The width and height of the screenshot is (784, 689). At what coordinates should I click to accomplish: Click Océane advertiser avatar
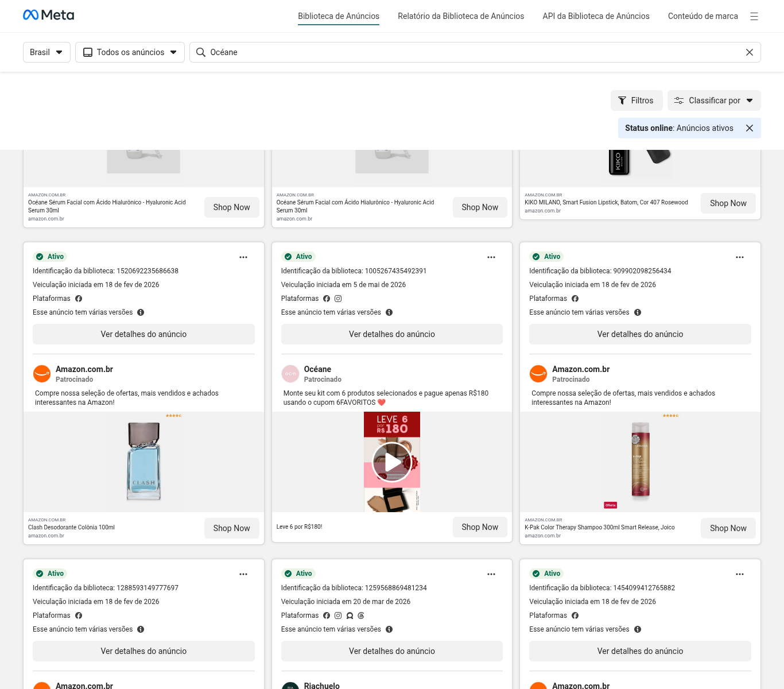(x=290, y=374)
